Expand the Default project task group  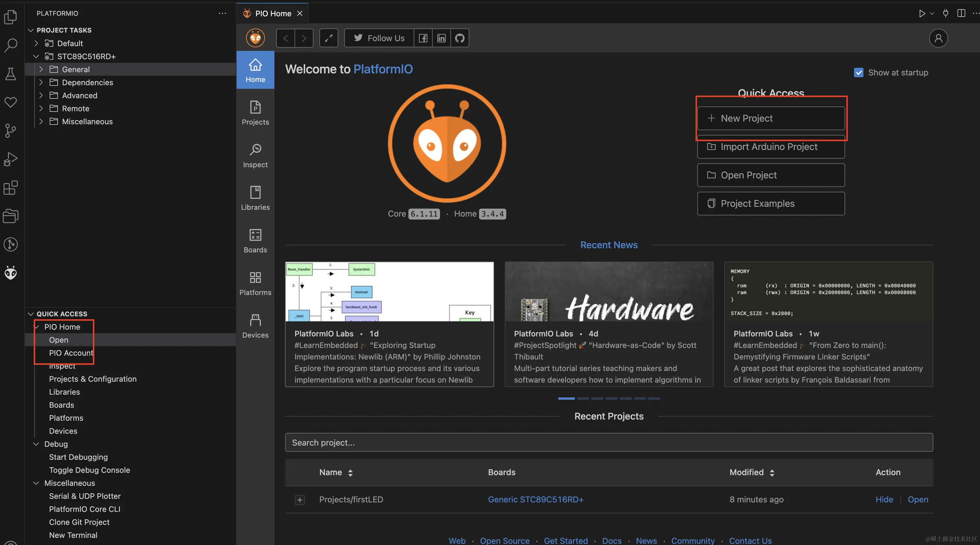[36, 43]
